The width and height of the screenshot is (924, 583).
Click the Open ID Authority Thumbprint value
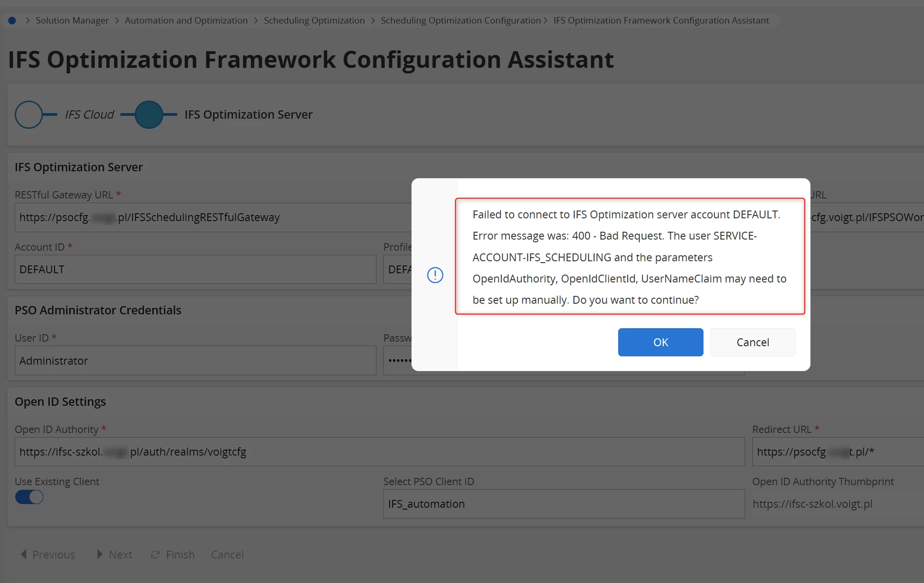[812, 504]
